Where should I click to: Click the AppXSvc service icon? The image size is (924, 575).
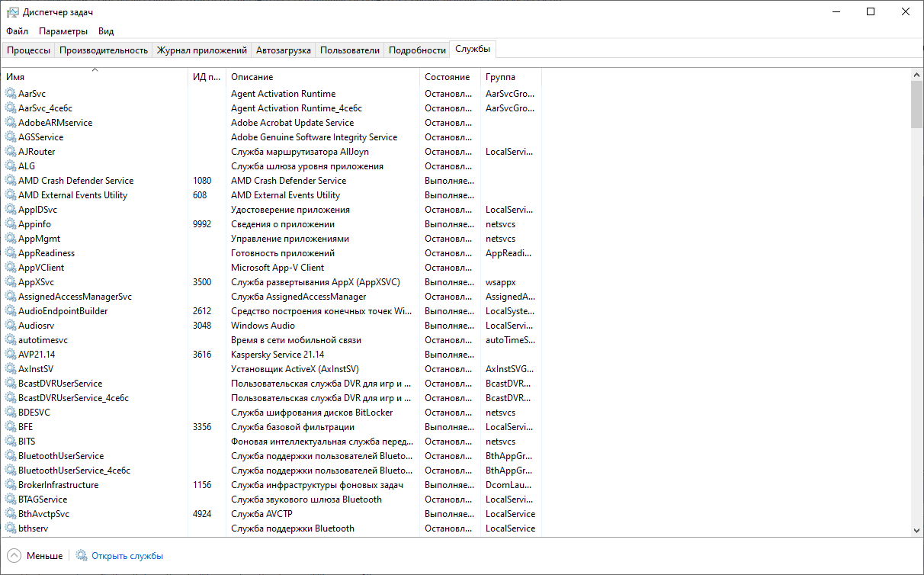(x=11, y=282)
